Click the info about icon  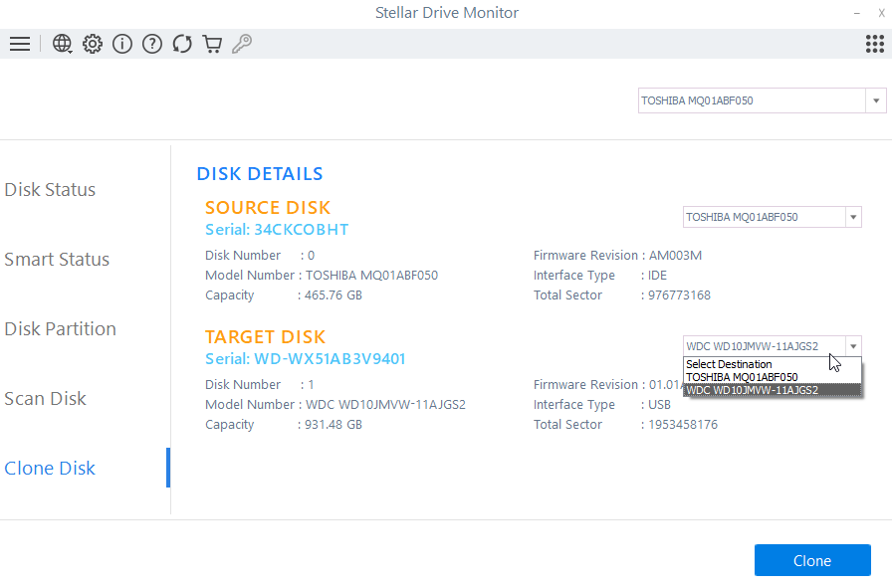pyautogui.click(x=122, y=44)
